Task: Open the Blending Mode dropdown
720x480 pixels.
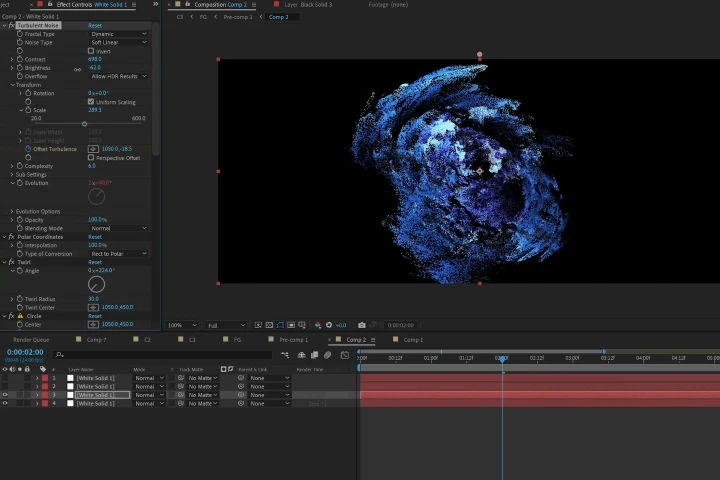Action: coord(118,228)
